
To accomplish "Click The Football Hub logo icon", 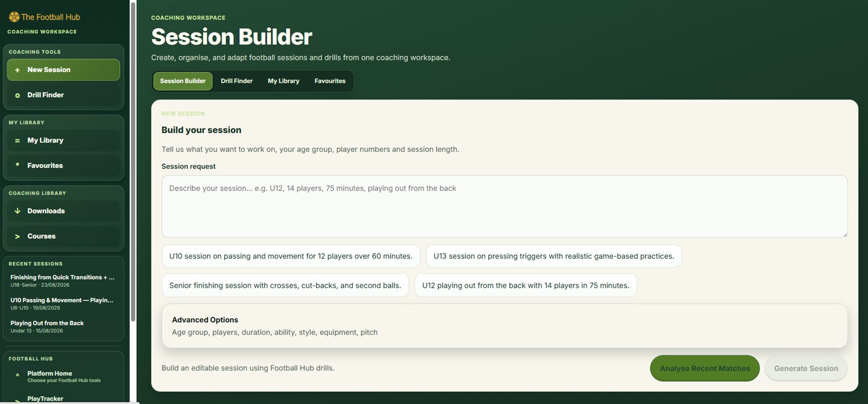I will pos(14,17).
